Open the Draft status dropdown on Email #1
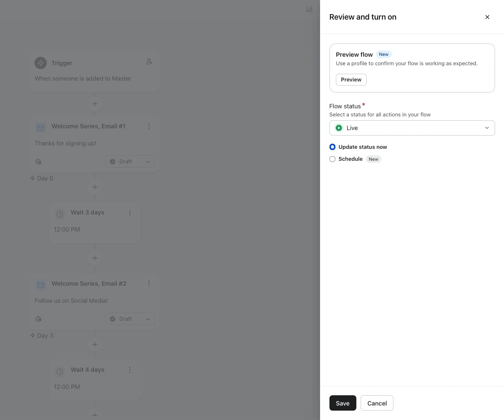 click(x=130, y=162)
